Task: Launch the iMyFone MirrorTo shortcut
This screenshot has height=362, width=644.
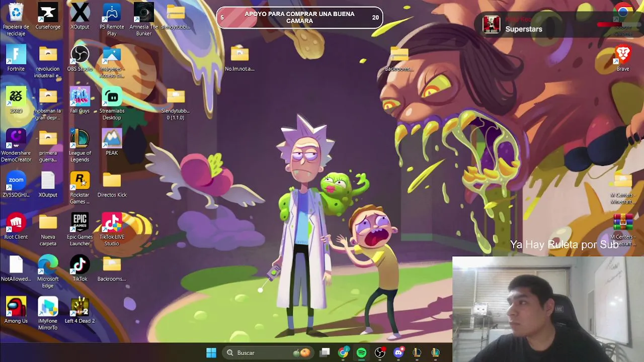Action: click(48, 314)
